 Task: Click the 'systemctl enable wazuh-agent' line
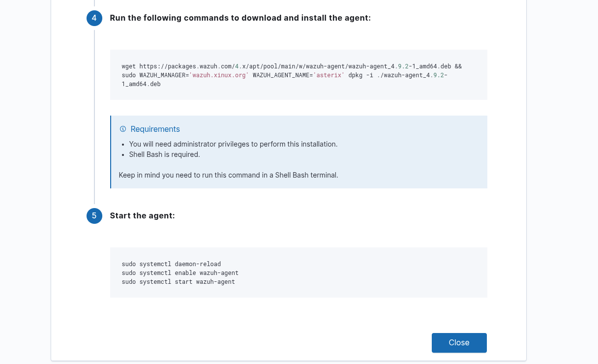(180, 273)
